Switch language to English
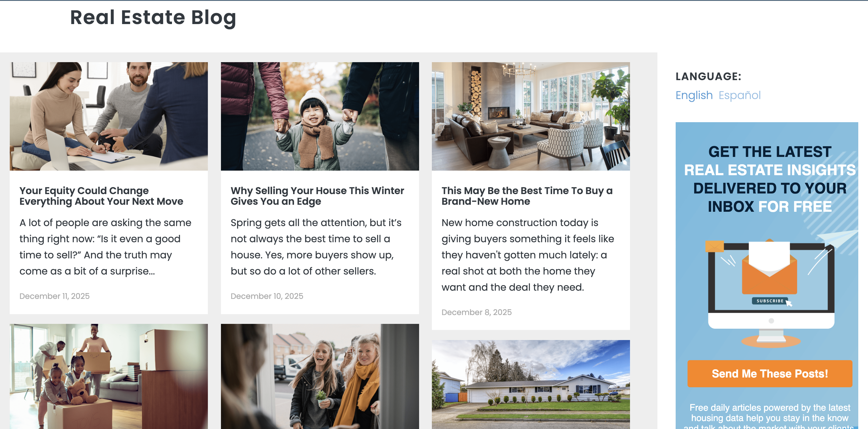This screenshot has height=429, width=868. (694, 95)
